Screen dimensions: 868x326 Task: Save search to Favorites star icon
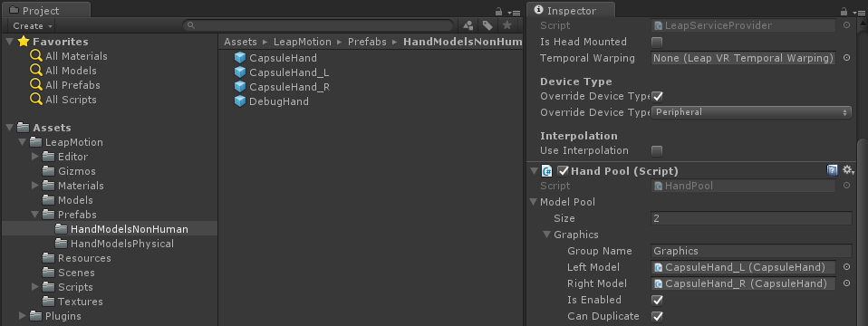click(x=506, y=25)
